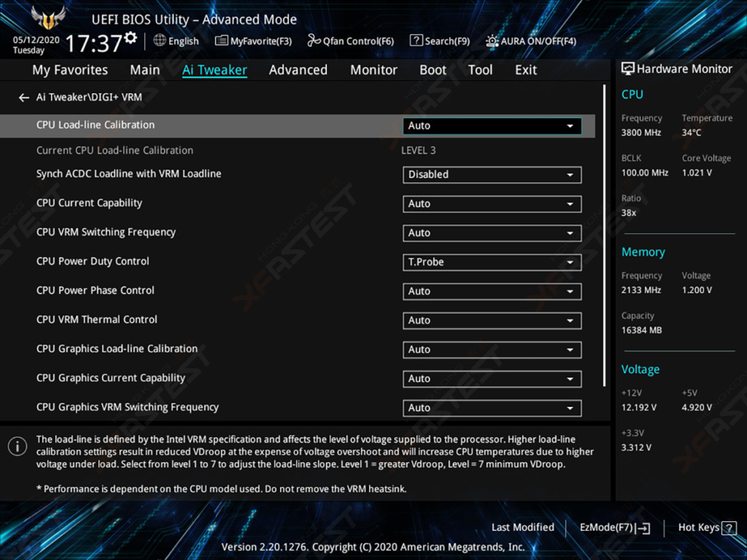
Task: Click the 16384 MB memory capacity value
Action: point(642,330)
